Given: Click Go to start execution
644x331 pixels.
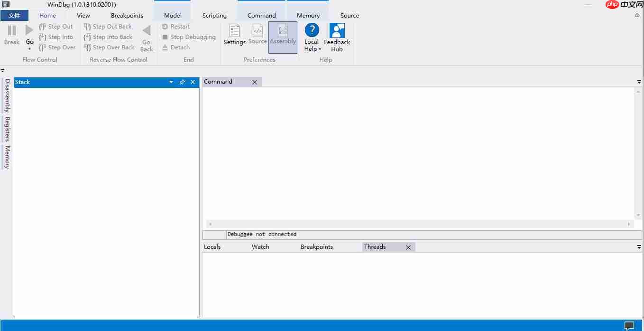Looking at the screenshot, I should (x=28, y=31).
